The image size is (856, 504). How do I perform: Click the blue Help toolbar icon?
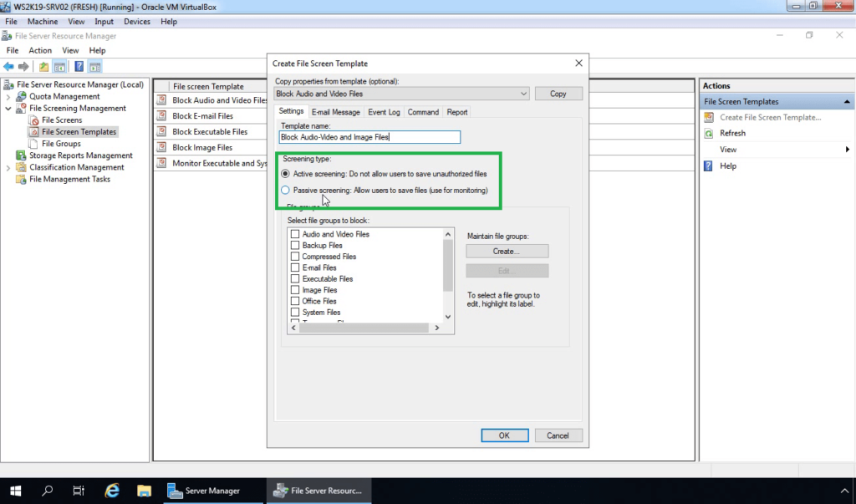click(x=79, y=67)
